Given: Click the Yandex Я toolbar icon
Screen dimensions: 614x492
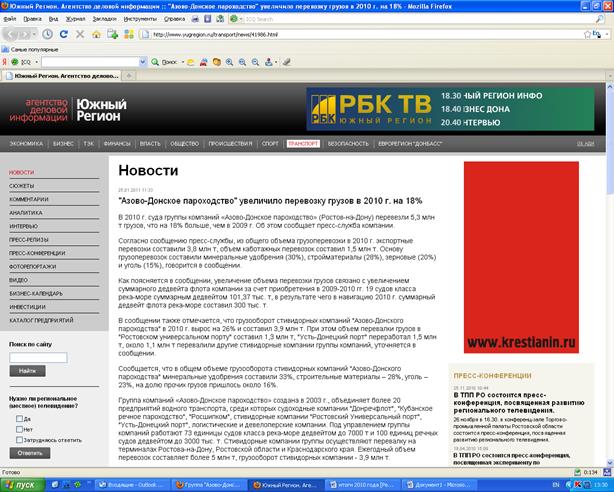Looking at the screenshot, I should point(4,62).
